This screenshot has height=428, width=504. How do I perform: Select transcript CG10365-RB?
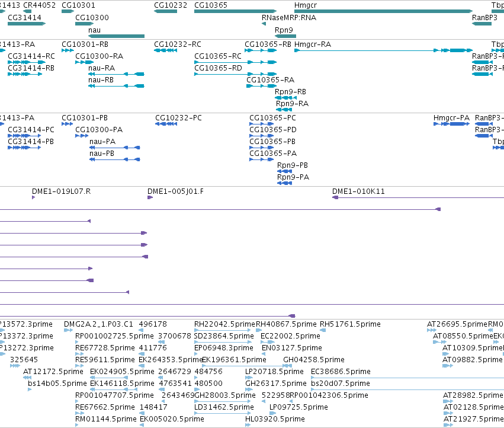click(x=268, y=44)
